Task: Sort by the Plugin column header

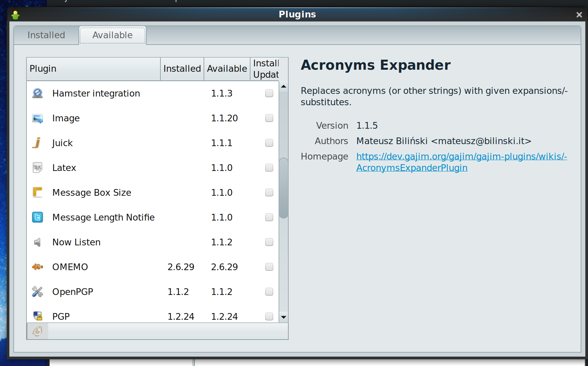Action: point(93,69)
